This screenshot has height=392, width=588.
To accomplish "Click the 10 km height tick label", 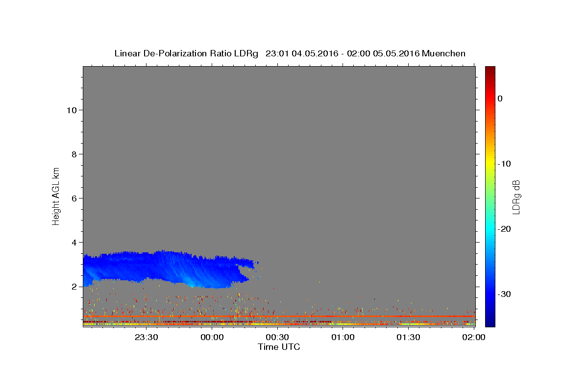I will (x=71, y=110).
